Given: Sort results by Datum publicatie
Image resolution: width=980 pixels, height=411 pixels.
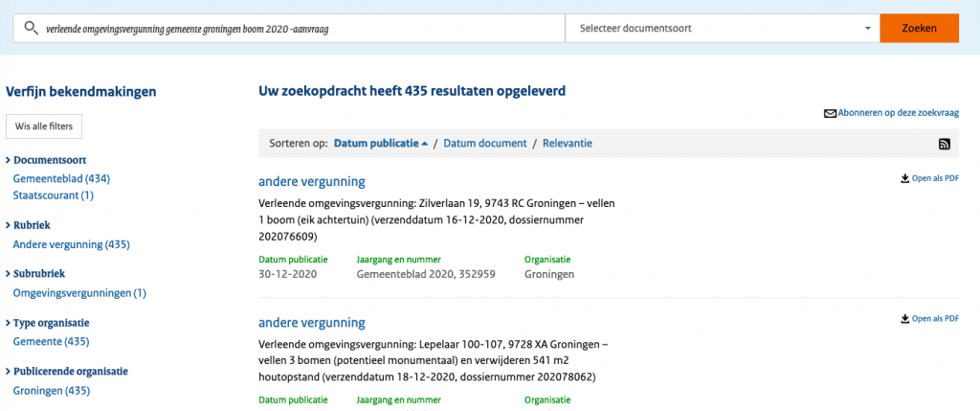Looking at the screenshot, I should (x=376, y=144).
